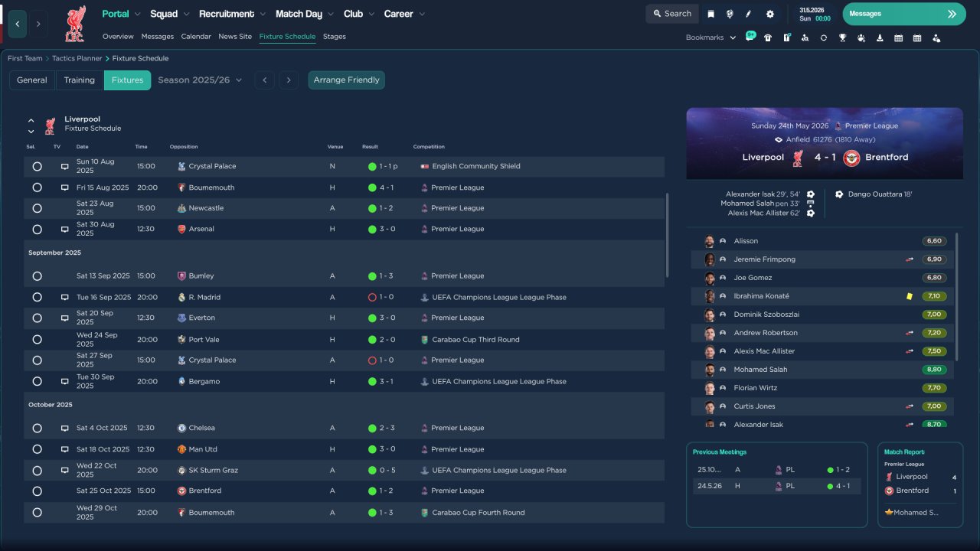
Task: Click the Search button
Action: pyautogui.click(x=672, y=14)
